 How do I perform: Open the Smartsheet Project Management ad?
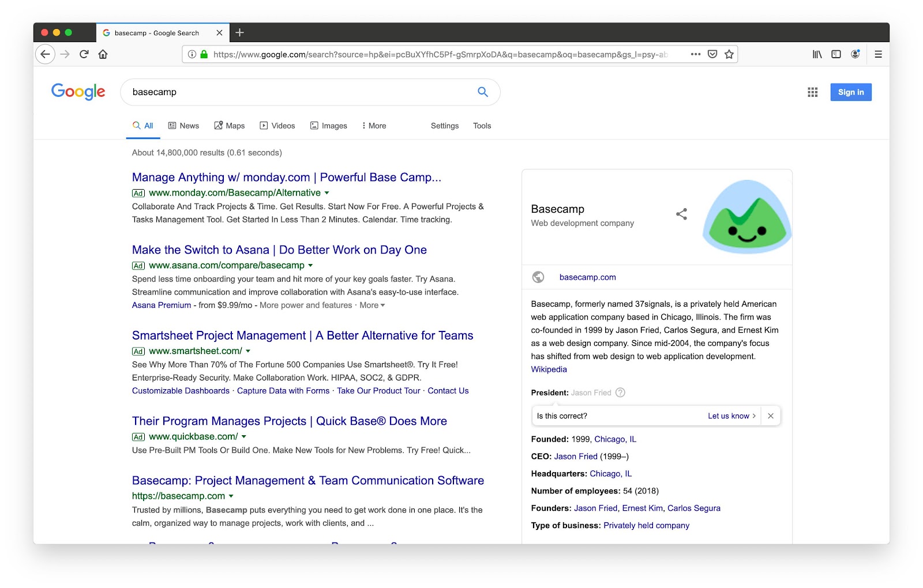302,336
